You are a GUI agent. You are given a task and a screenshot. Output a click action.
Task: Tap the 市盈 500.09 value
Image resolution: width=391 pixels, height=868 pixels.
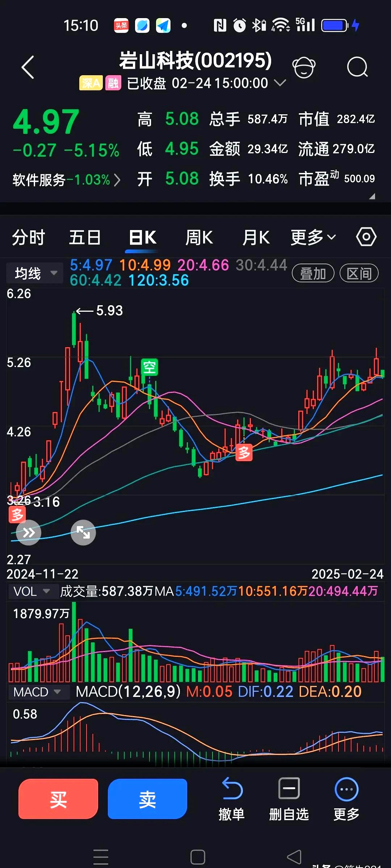(359, 178)
